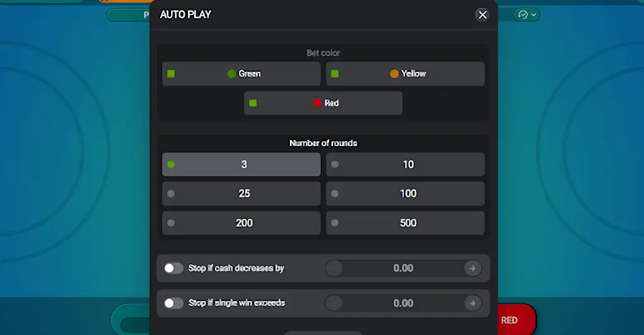Increase the single win limit amount
The height and width of the screenshot is (335, 644).
coord(472,303)
